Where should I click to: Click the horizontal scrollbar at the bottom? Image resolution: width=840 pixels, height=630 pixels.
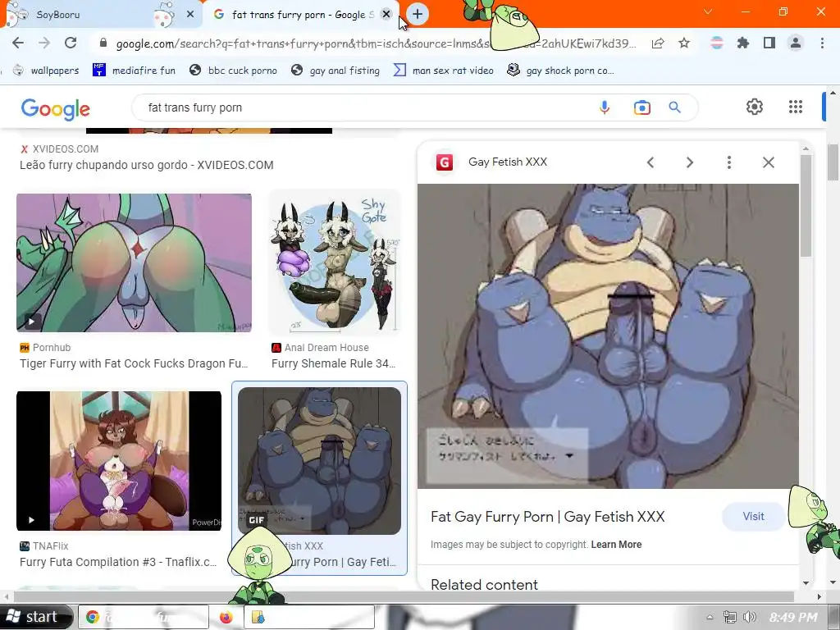click(x=404, y=597)
